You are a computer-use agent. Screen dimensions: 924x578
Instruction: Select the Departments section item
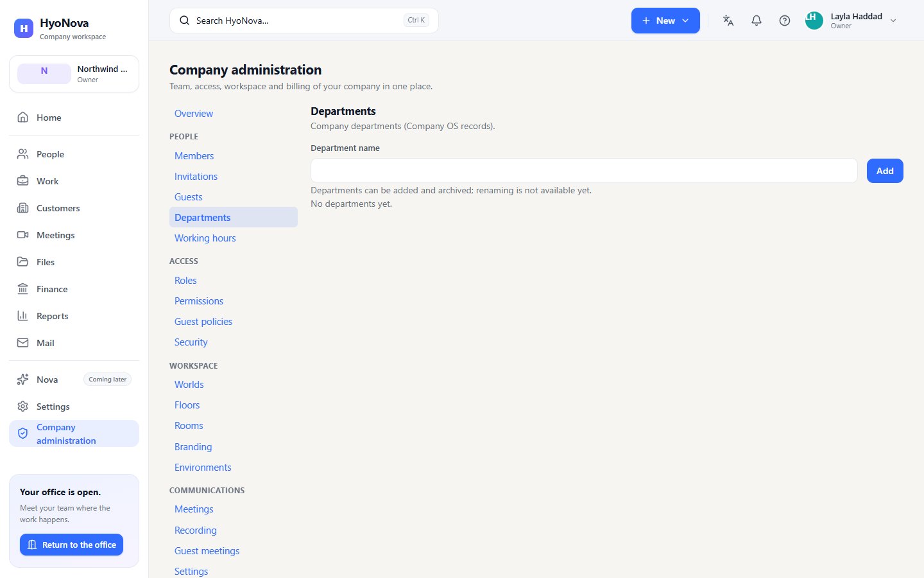click(x=234, y=217)
